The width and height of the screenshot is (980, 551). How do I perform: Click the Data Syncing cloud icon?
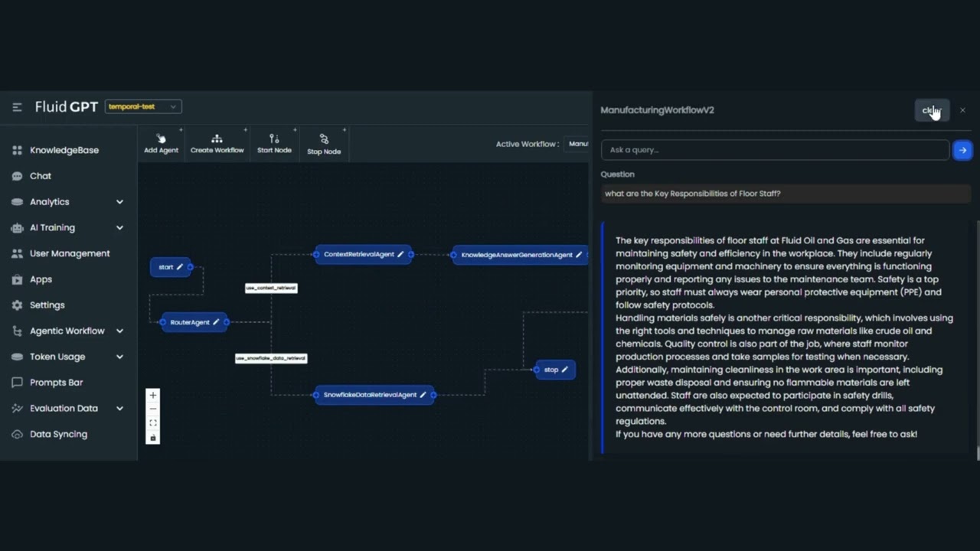[x=17, y=435]
